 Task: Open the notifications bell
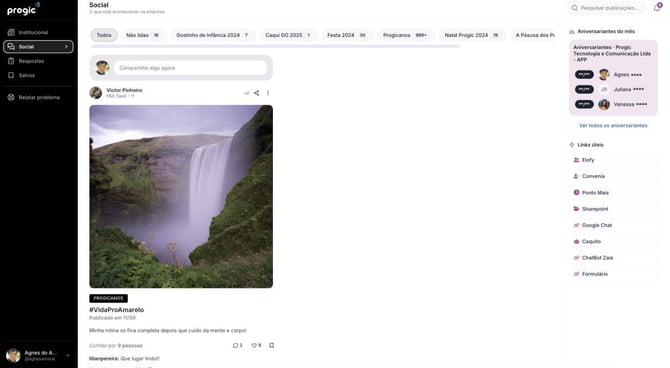[657, 7]
